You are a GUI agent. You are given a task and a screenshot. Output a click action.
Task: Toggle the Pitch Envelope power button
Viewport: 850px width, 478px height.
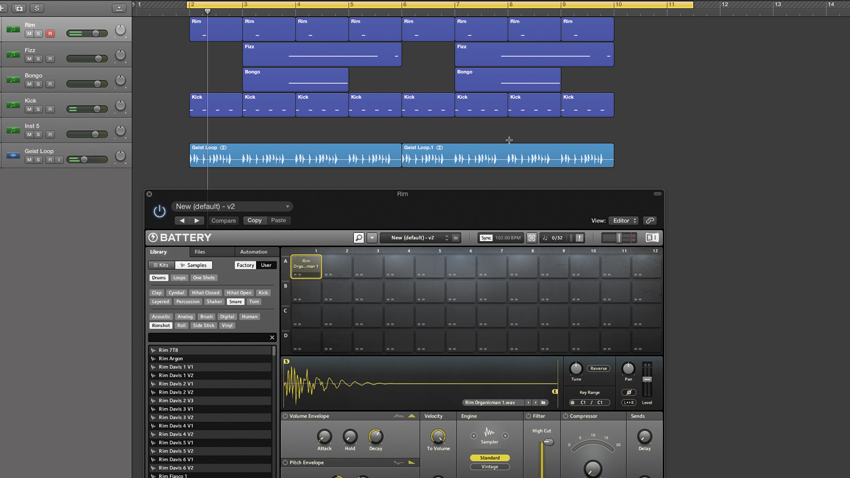click(285, 463)
